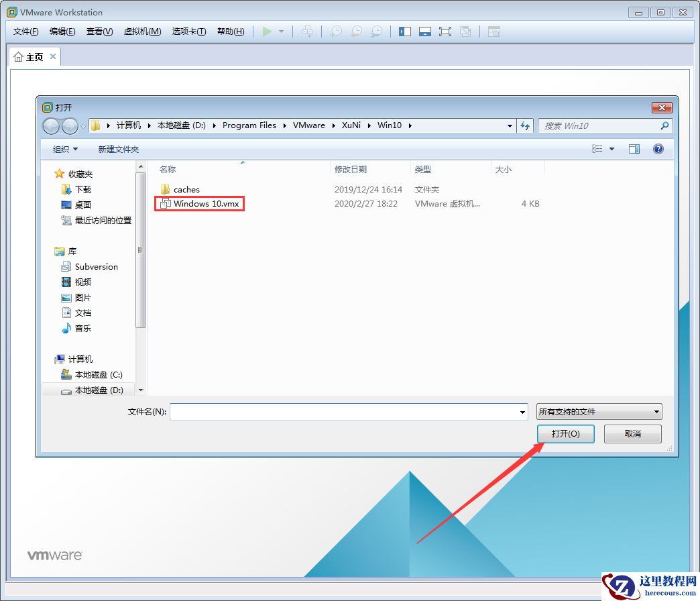Open the help icon in the dialog toolbar
Image resolution: width=700 pixels, height=601 pixels.
658,148
